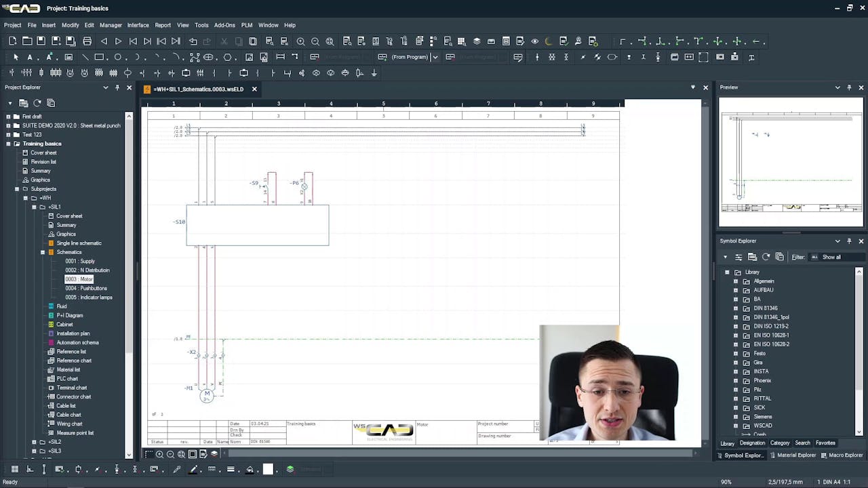This screenshot has height=488, width=868.
Task: Pick the circle drawing tool
Action: [x=117, y=57]
